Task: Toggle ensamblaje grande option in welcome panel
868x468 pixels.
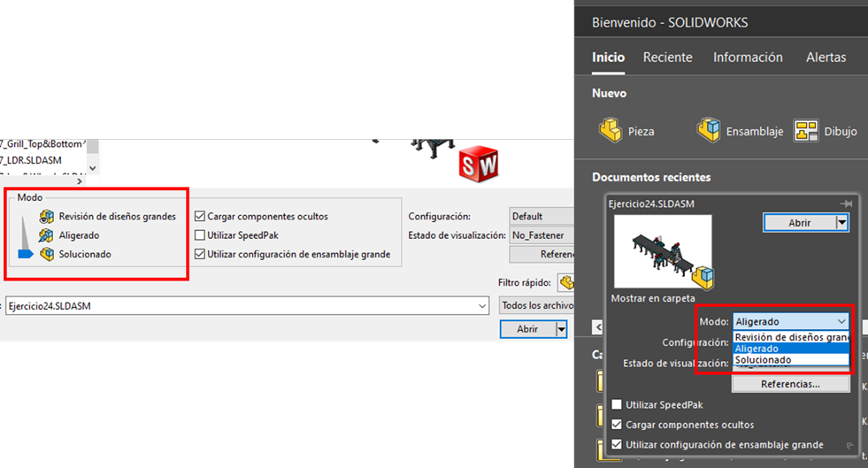Action: (x=617, y=444)
